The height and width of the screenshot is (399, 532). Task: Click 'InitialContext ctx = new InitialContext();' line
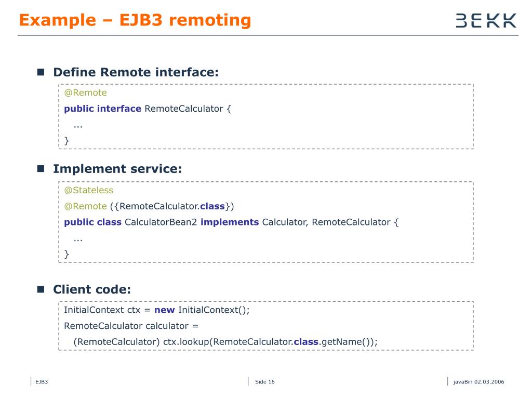tap(157, 310)
